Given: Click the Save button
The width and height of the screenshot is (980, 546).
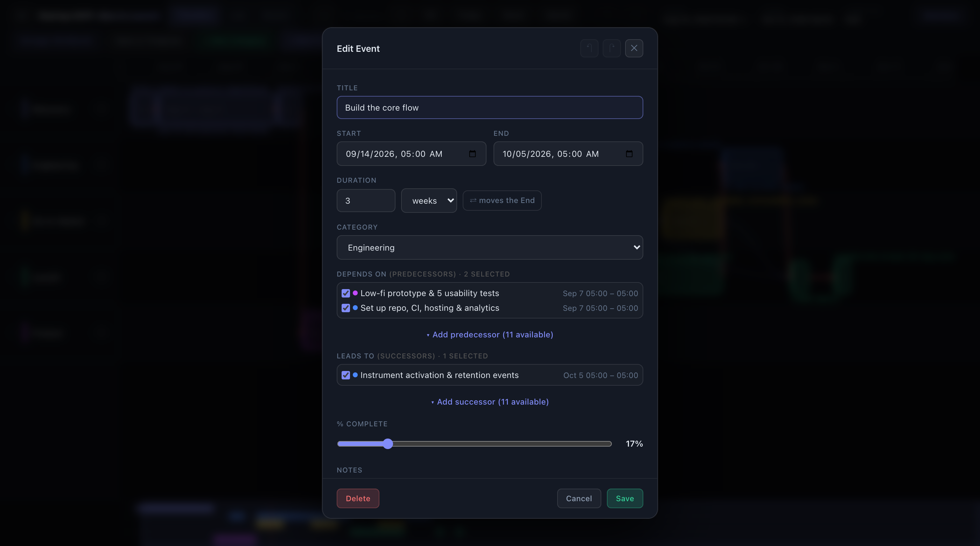Looking at the screenshot, I should point(625,498).
